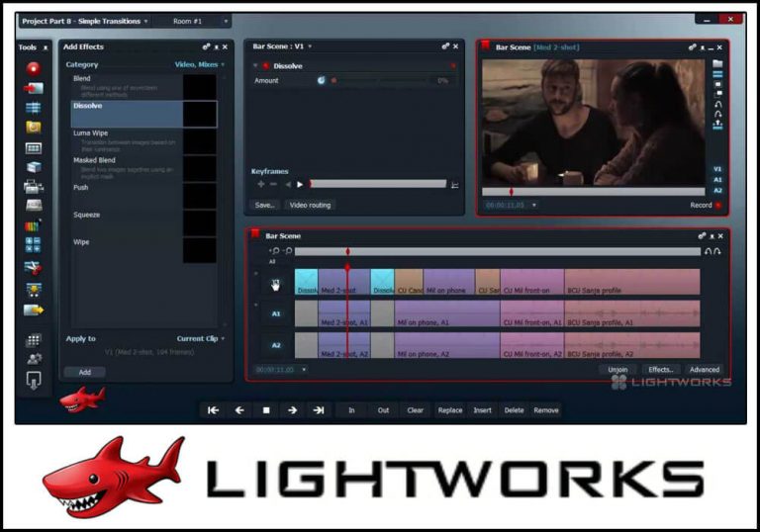Toggle the A1 track button on timeline
The width and height of the screenshot is (760, 532).
(276, 314)
